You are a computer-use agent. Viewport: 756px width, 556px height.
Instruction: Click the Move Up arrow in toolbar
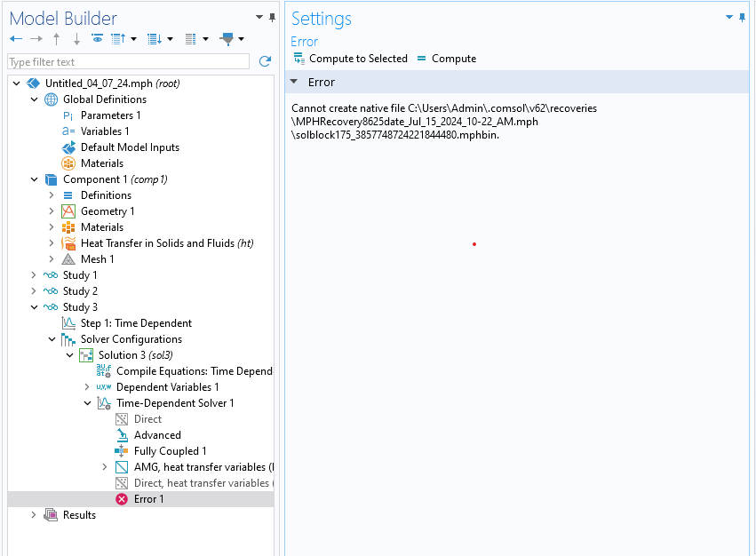[x=57, y=39]
